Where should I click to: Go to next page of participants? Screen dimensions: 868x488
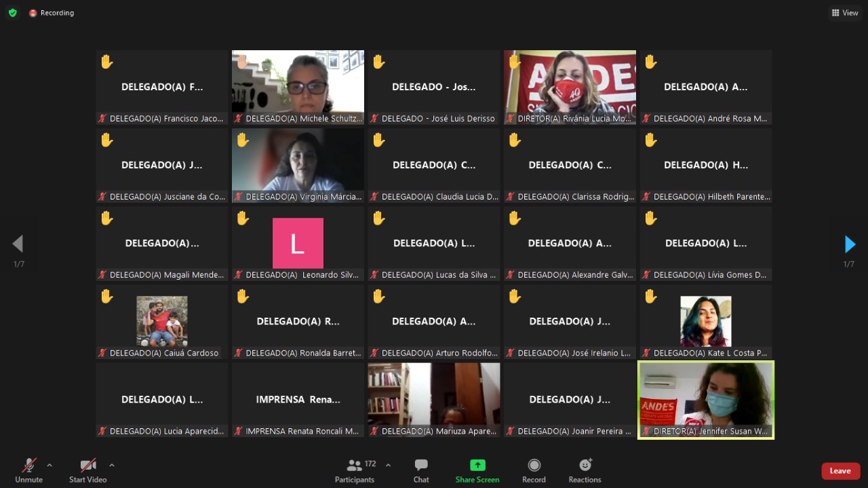(x=850, y=244)
